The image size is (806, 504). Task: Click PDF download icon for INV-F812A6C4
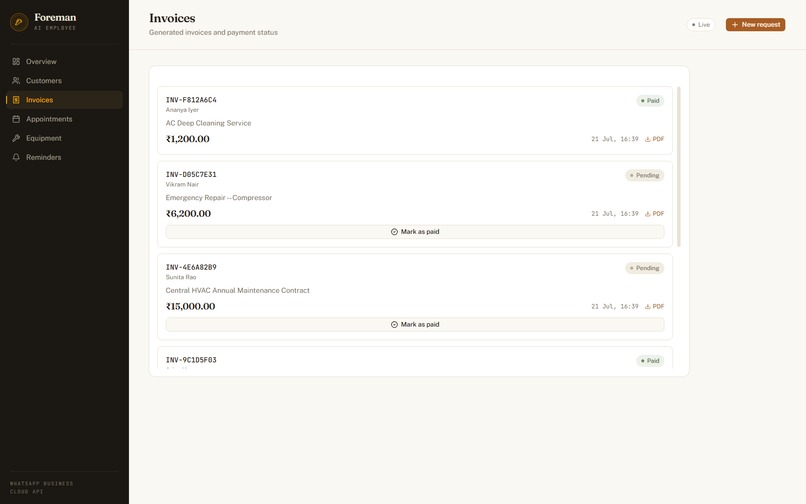coord(648,139)
